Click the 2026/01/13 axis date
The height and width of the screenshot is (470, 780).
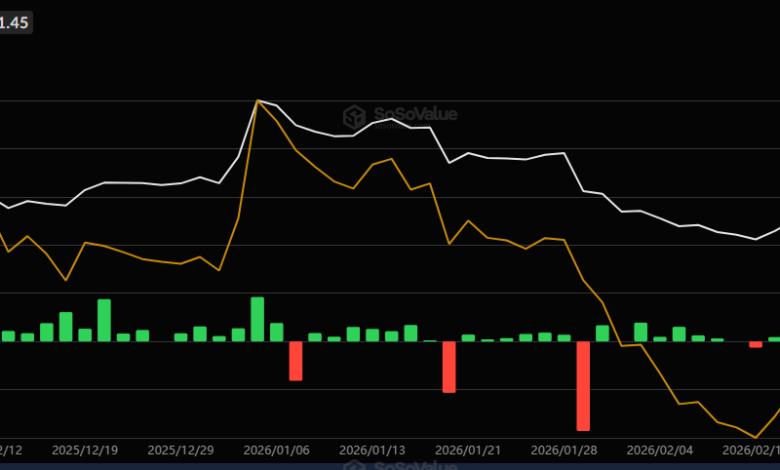tap(371, 451)
